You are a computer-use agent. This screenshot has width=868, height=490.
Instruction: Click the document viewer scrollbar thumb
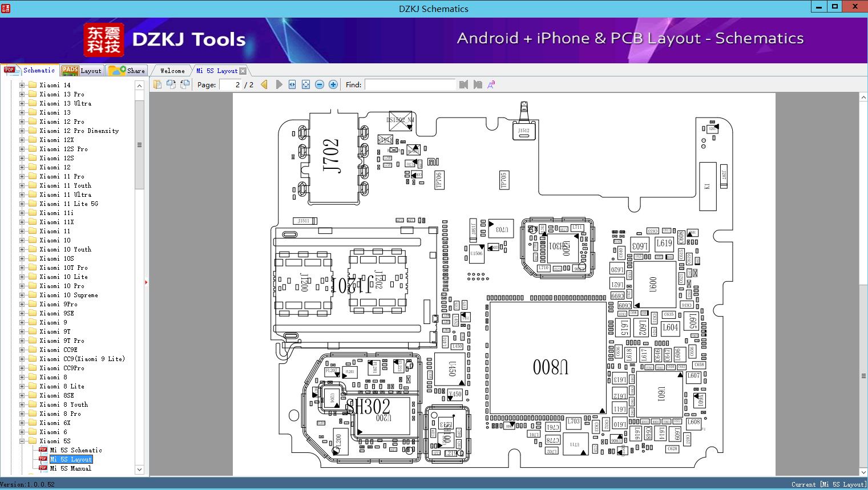click(863, 376)
